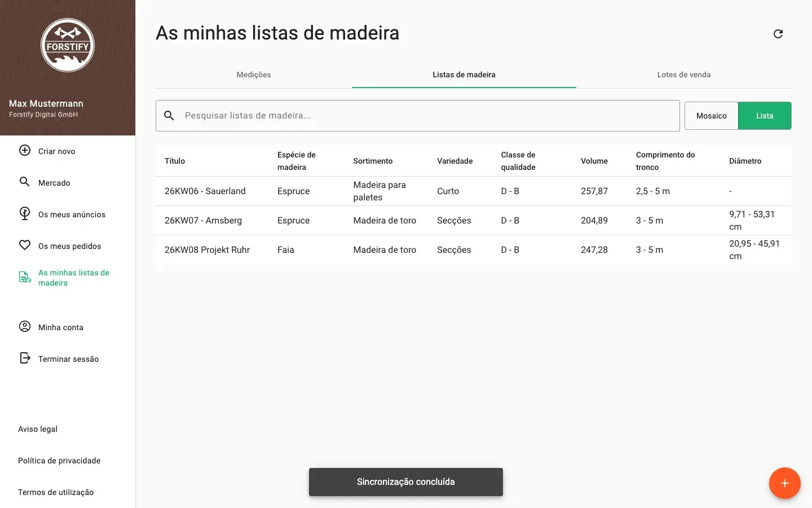Switch view to Mosaico

[x=712, y=116]
